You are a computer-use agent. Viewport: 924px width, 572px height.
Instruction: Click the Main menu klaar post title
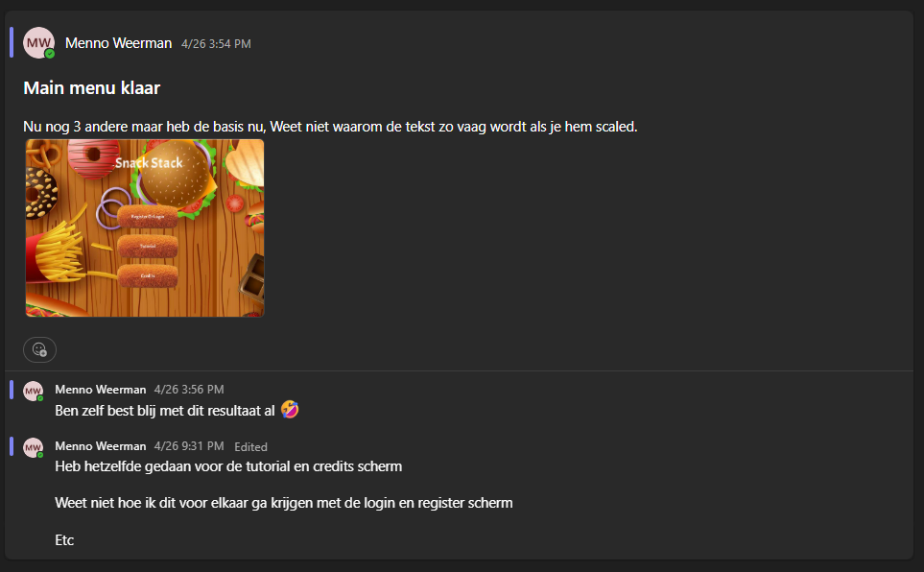(x=92, y=88)
